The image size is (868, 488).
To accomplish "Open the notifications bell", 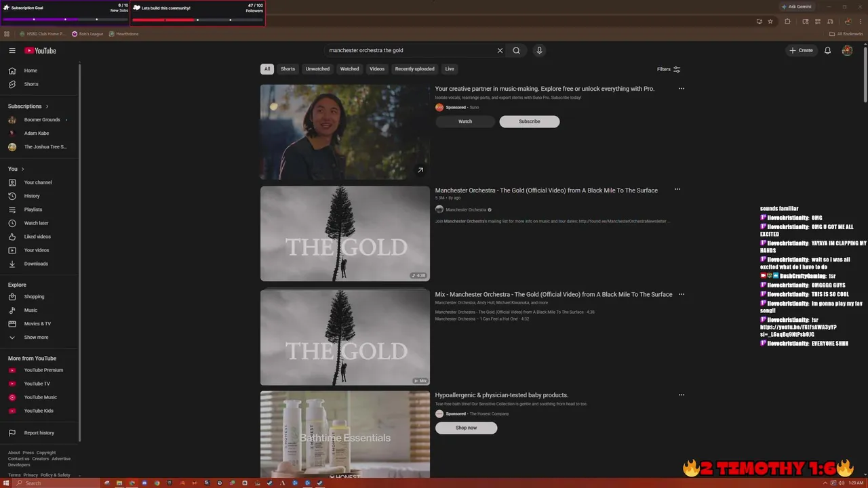I will click(x=827, y=50).
